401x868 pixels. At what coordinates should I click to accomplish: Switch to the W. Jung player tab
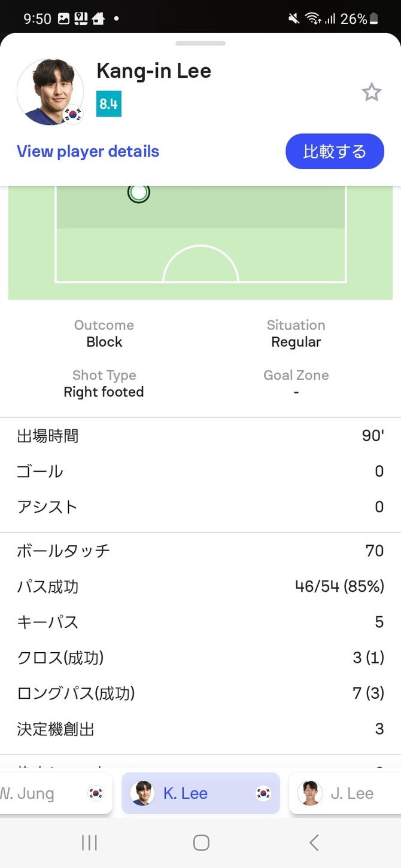coord(54,793)
